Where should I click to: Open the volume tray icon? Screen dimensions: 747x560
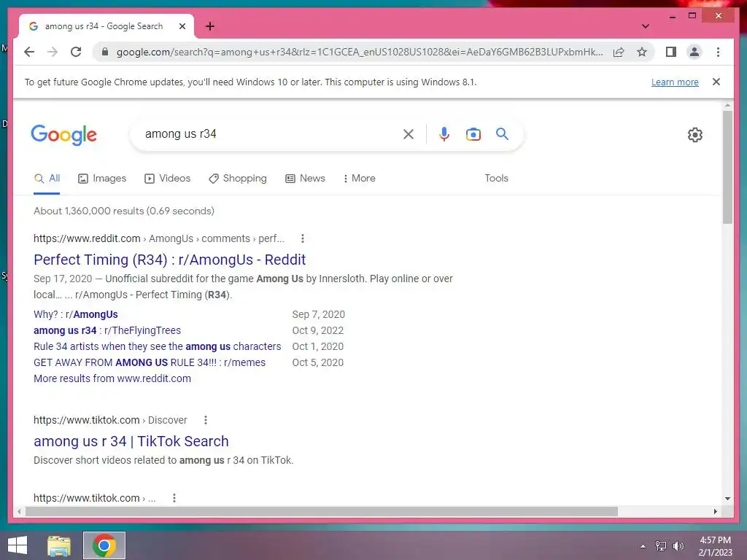pos(678,545)
